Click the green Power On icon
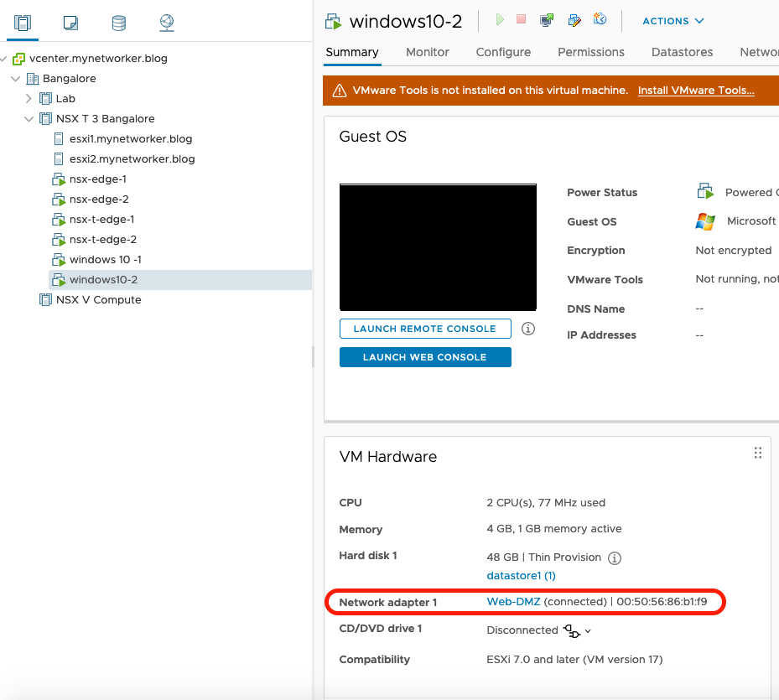Screen dimensions: 779x700 500,19
